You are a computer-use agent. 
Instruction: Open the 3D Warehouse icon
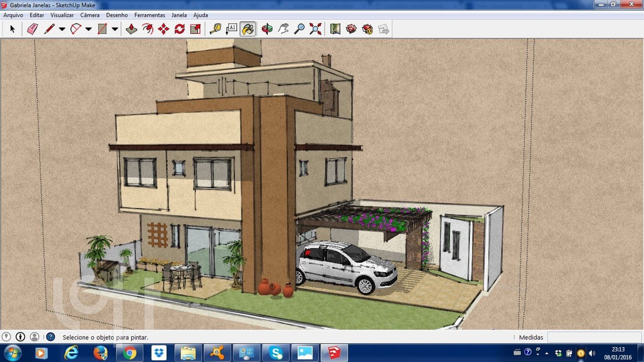coord(351,29)
